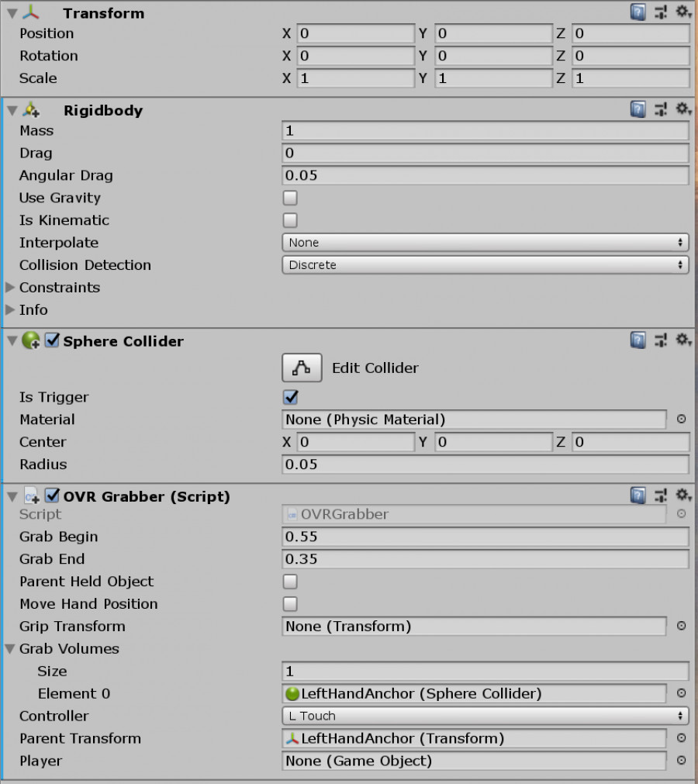
Task: Open Interpolate dropdown showing None
Action: (485, 243)
